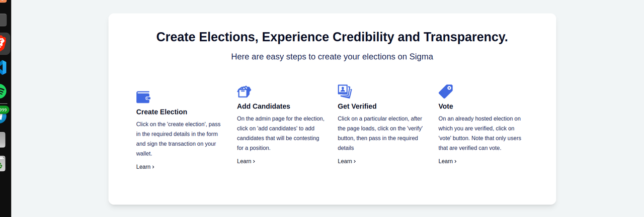
Task: Open Visual Studio Code from the dock
Action: pos(3,67)
